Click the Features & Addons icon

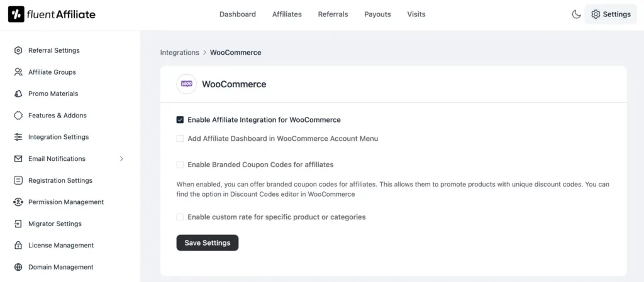tap(18, 116)
